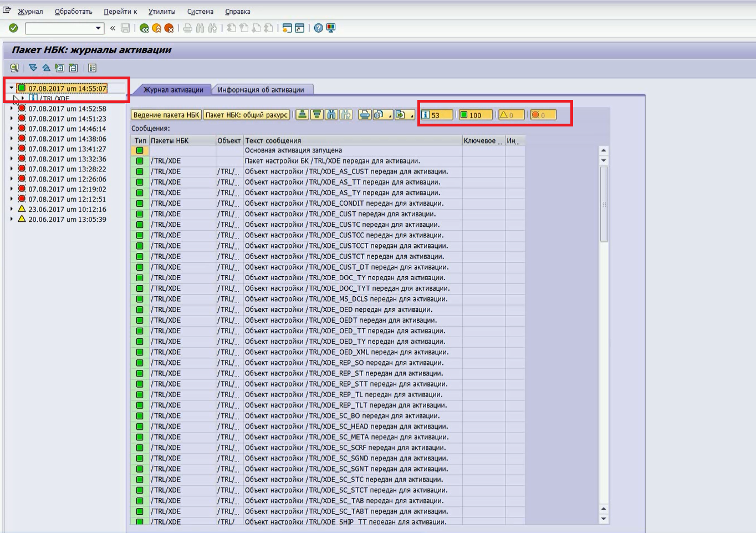Open the Help question mark icon
The width and height of the screenshot is (756, 533).
pos(318,28)
